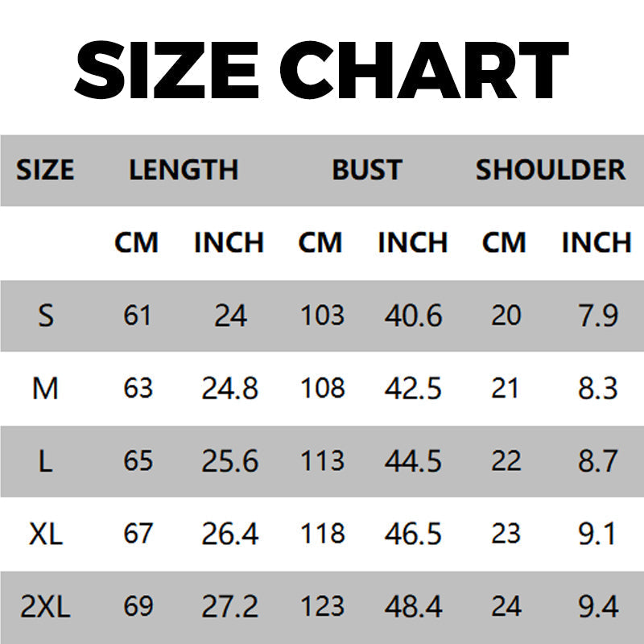Select the XL size row label
Screen dimensions: 644x644
[46, 534]
